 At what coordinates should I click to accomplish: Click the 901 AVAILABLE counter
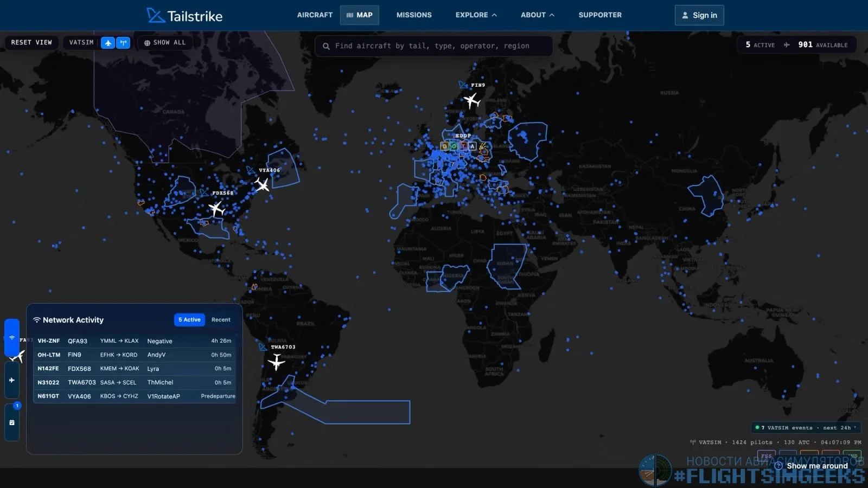point(822,44)
